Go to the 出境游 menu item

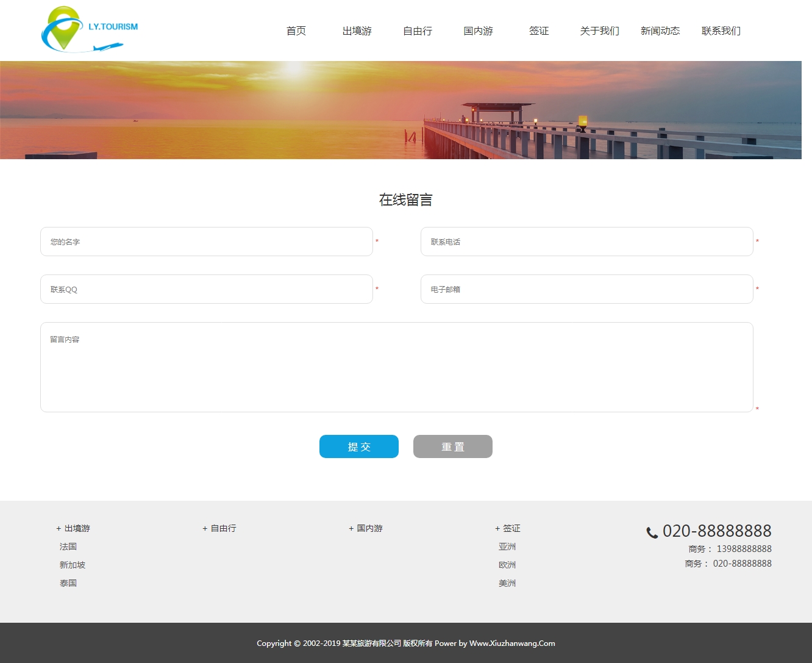click(x=357, y=31)
